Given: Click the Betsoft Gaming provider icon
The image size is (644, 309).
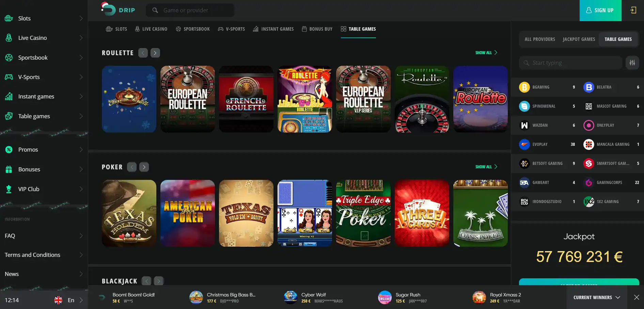Looking at the screenshot, I should click(524, 164).
